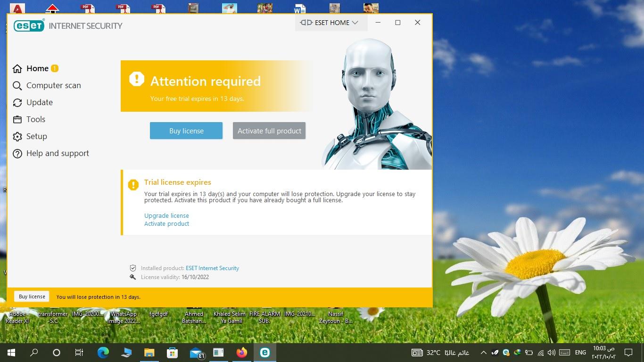Open the notification center icon
The width and height of the screenshot is (644, 362).
[x=628, y=353]
